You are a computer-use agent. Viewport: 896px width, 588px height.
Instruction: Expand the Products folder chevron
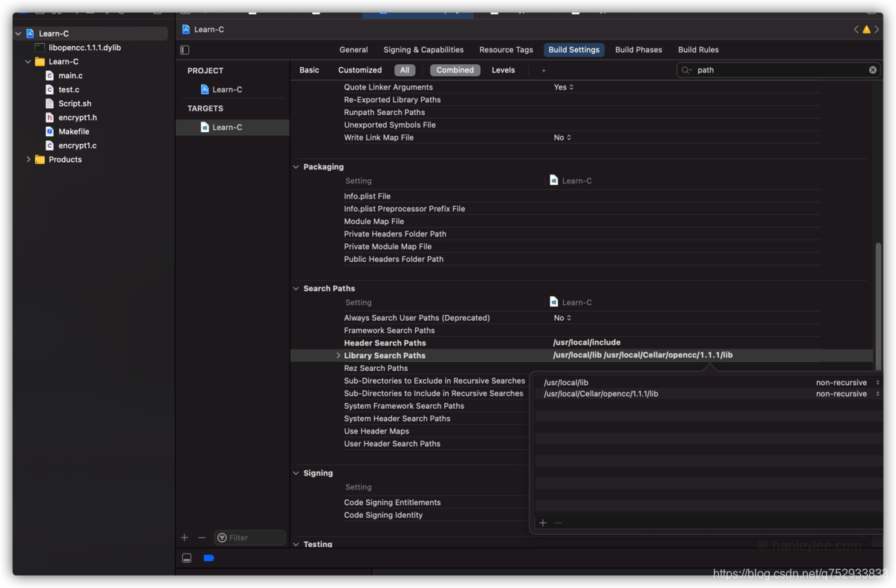click(28, 160)
